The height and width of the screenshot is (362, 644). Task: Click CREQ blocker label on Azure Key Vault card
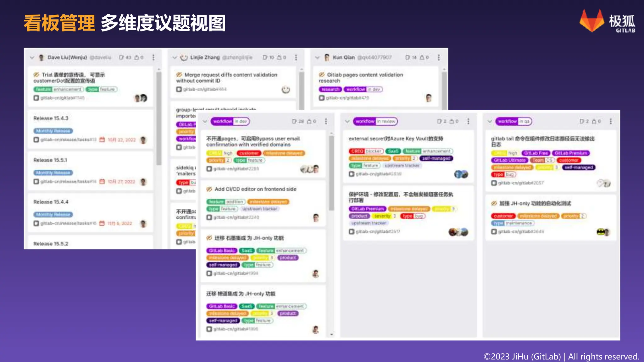(366, 151)
